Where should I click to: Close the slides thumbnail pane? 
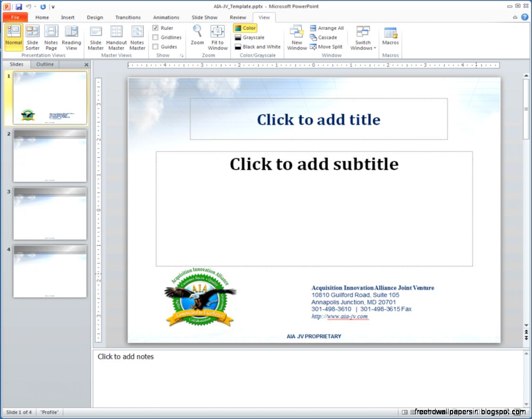tap(86, 65)
